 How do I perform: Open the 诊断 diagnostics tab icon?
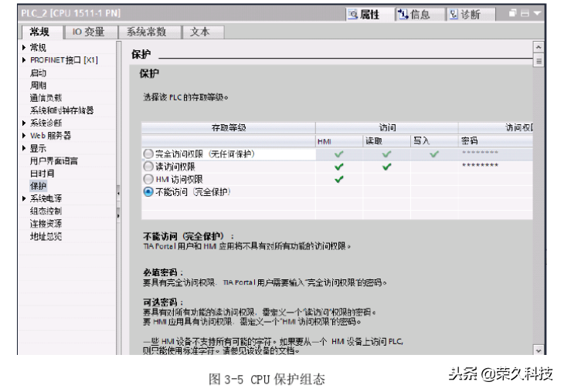464,14
